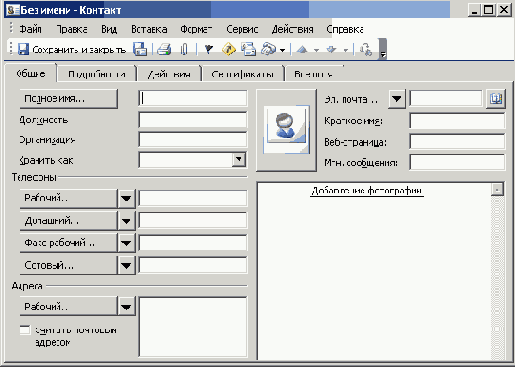Toggle Считать почтовым адресом checkbox
The width and height of the screenshot is (515, 367).
click(x=25, y=330)
